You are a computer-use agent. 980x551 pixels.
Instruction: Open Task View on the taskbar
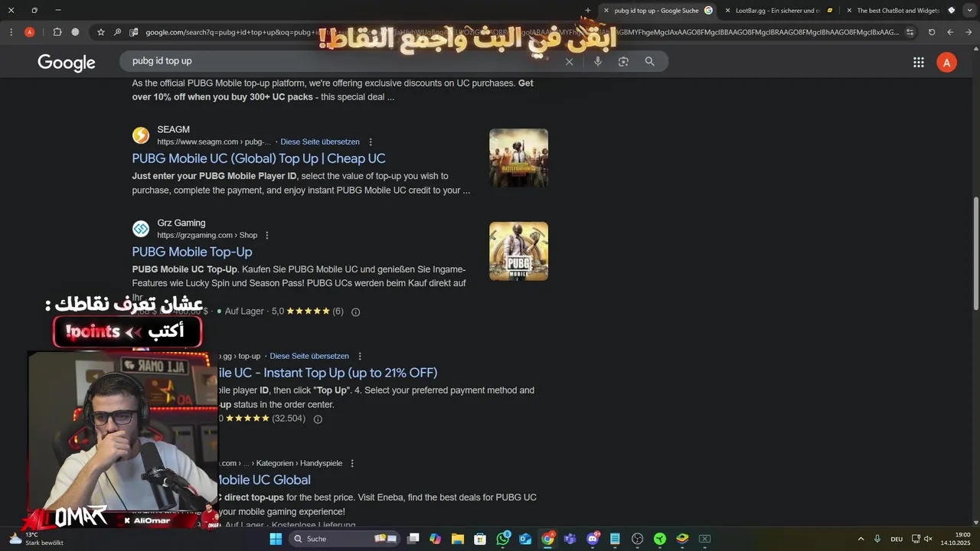pos(413,539)
